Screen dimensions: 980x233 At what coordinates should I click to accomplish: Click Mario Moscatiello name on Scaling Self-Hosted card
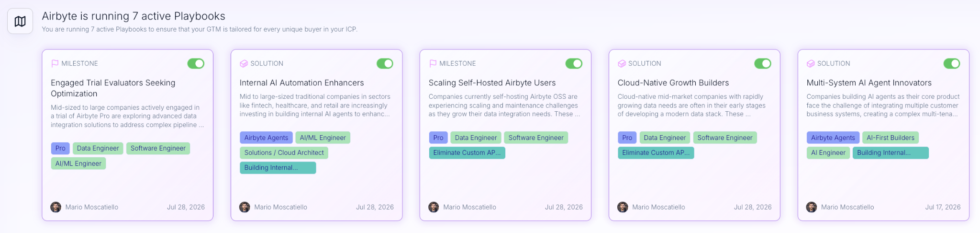(469, 207)
